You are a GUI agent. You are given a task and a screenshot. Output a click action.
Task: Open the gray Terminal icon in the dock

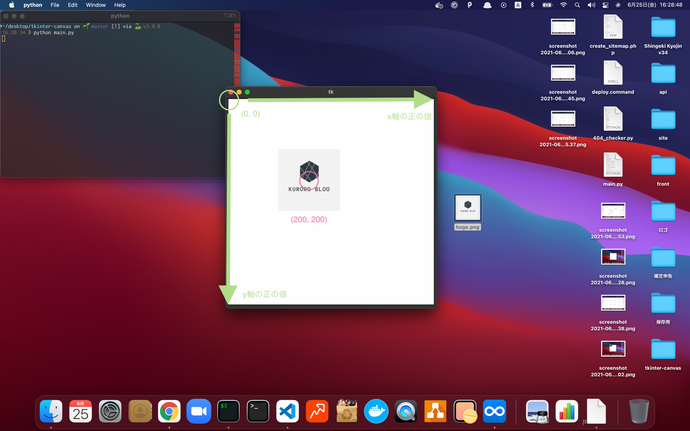[258, 411]
